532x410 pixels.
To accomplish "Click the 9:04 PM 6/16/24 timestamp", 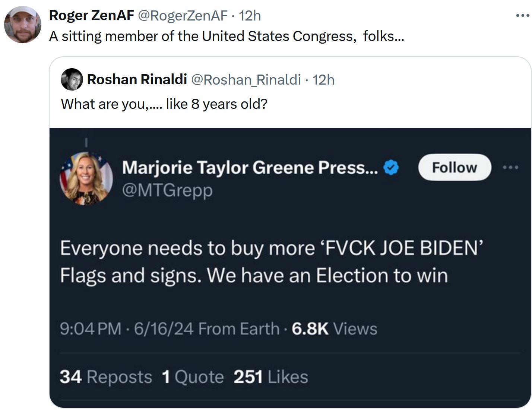I will point(127,329).
